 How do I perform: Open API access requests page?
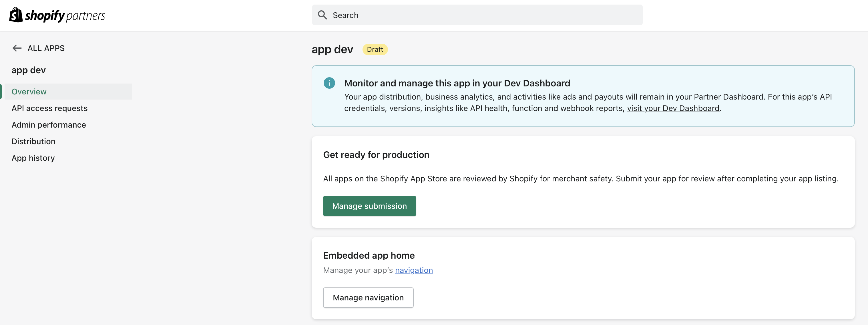49,108
